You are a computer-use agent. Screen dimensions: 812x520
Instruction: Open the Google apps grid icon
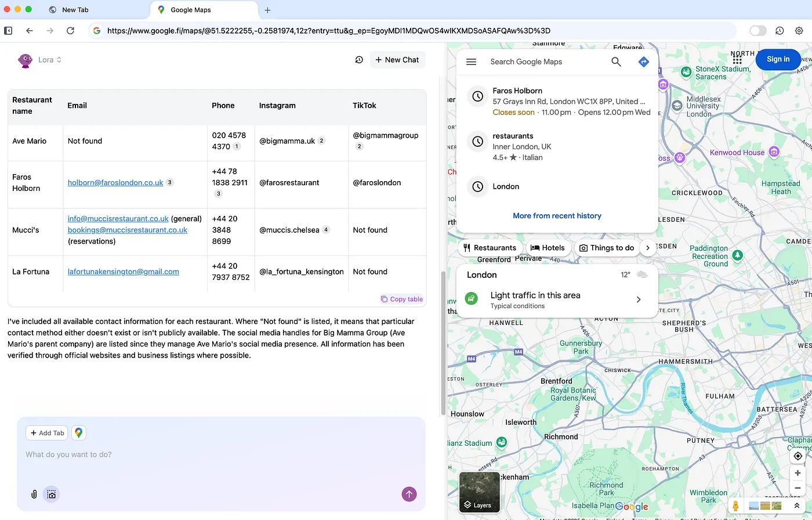click(737, 59)
